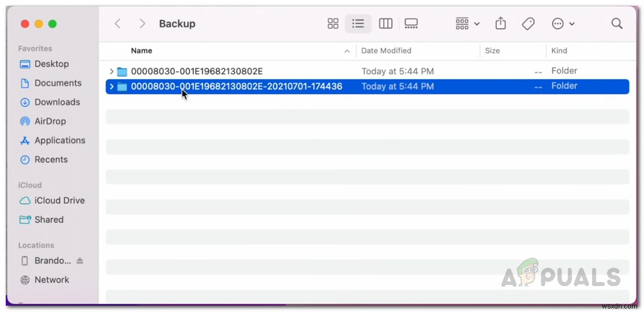The image size is (644, 312).
Task: Open the Finder search magnifier
Action: tap(617, 24)
